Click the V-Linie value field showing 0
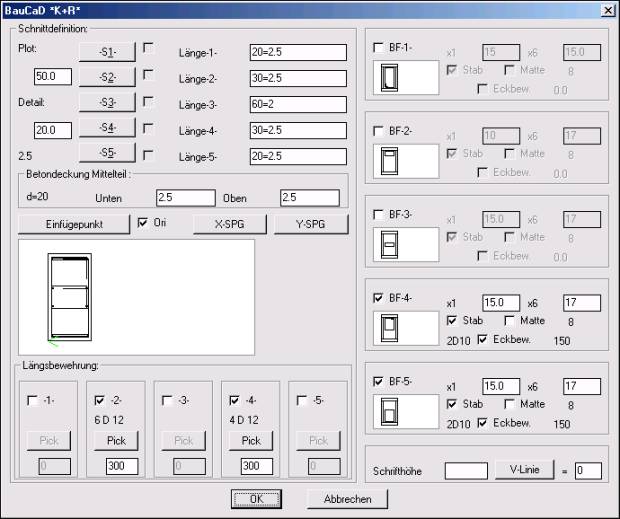620x519 pixels. pos(588,471)
